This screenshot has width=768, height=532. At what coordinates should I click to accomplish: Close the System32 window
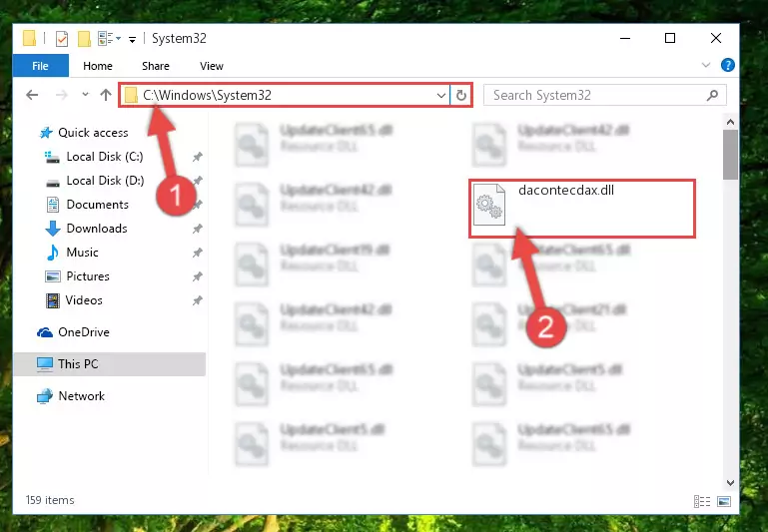tap(716, 38)
